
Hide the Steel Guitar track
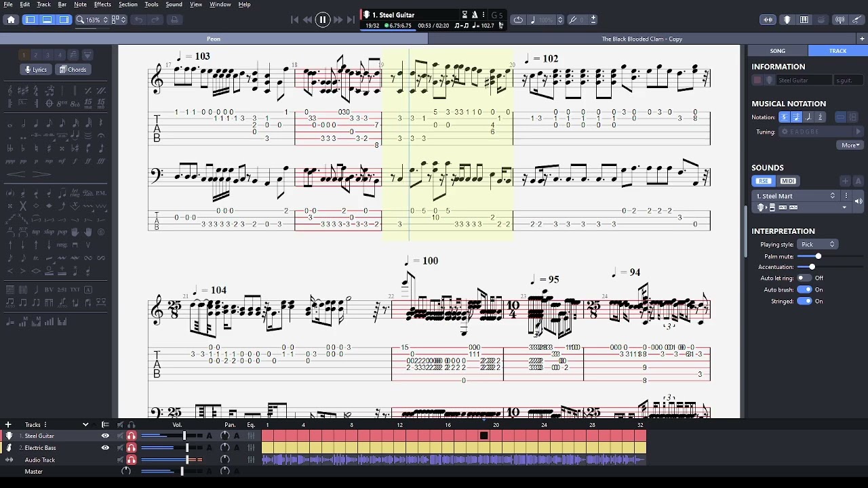coord(105,436)
